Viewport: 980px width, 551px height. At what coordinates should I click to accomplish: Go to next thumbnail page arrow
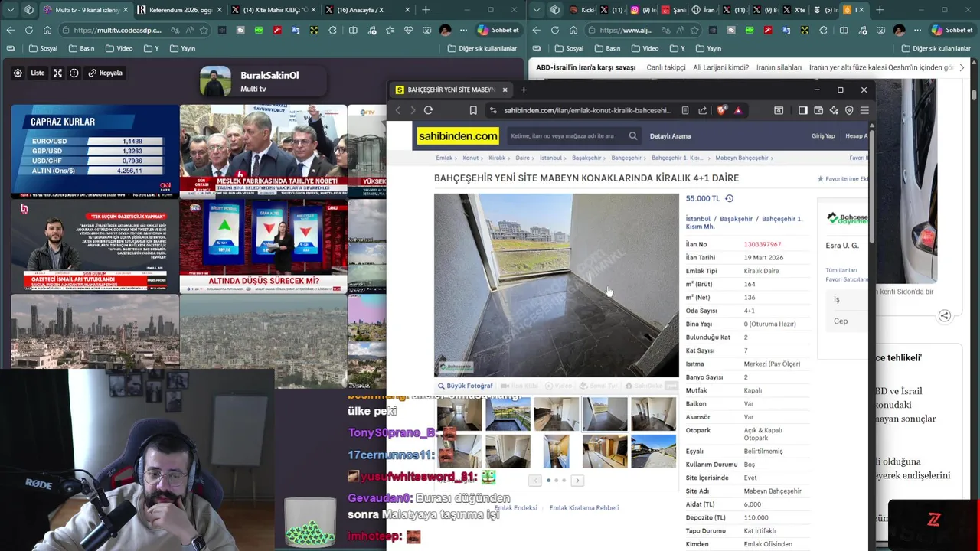[x=578, y=481]
